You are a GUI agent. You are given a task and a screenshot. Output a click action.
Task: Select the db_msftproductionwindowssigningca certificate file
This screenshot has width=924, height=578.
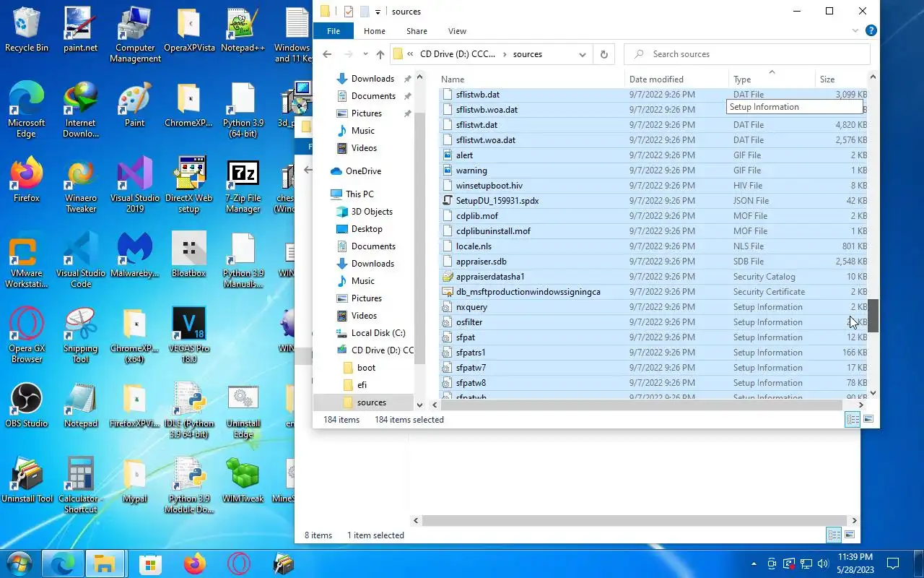(x=653, y=292)
